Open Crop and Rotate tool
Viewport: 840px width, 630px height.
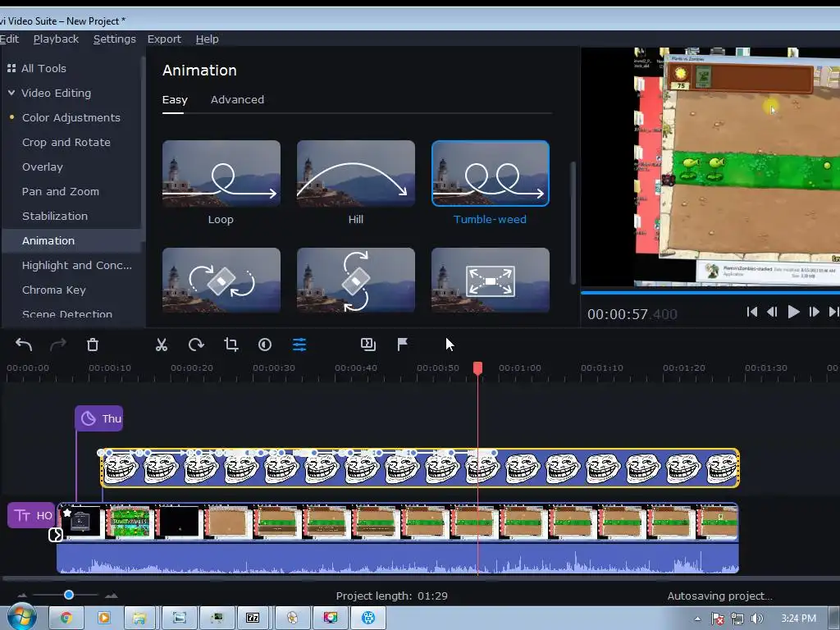66,142
